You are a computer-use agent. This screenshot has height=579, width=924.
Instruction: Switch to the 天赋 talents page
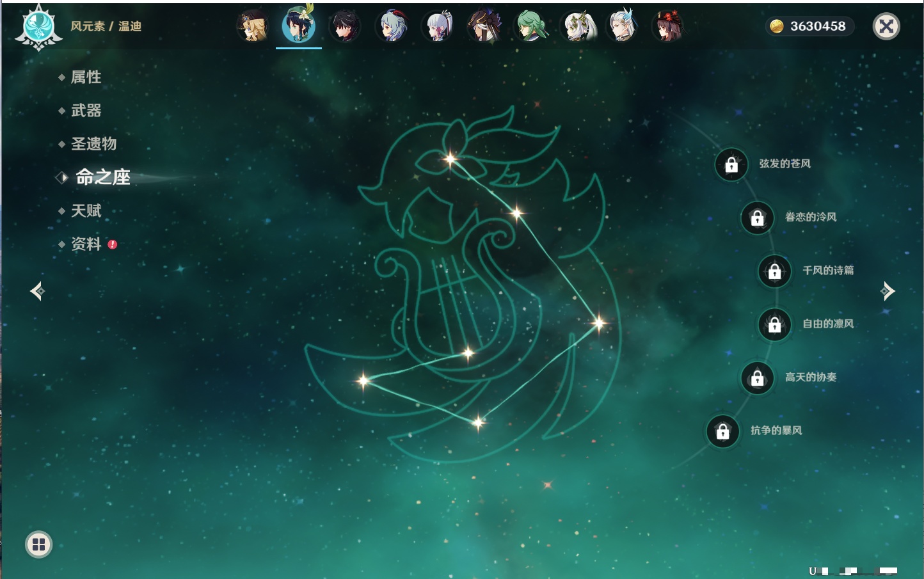[86, 211]
